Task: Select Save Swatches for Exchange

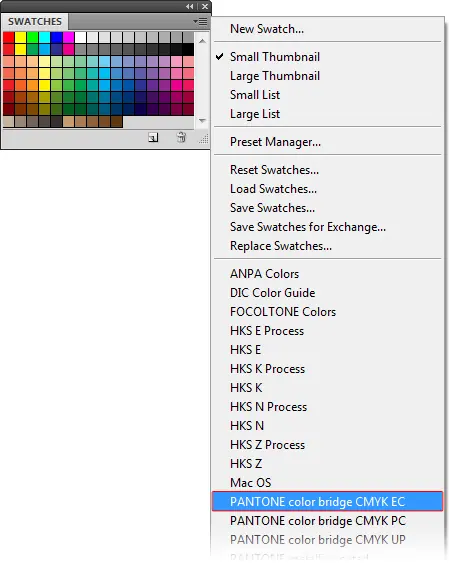Action: click(x=308, y=227)
